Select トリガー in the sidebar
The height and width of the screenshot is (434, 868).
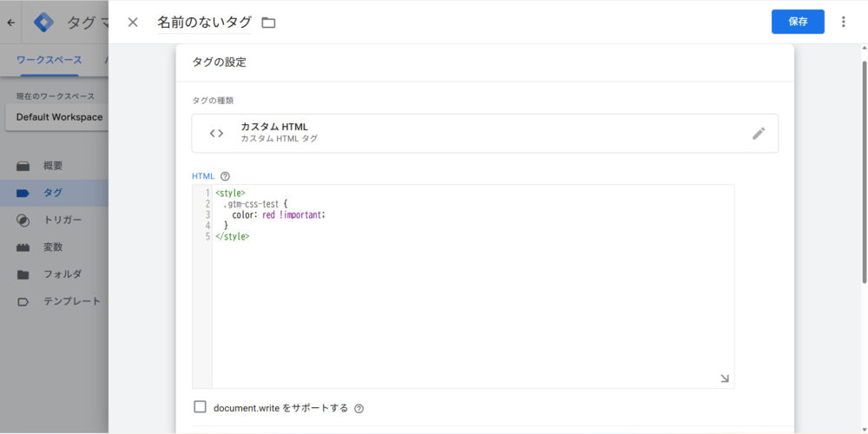coord(62,220)
